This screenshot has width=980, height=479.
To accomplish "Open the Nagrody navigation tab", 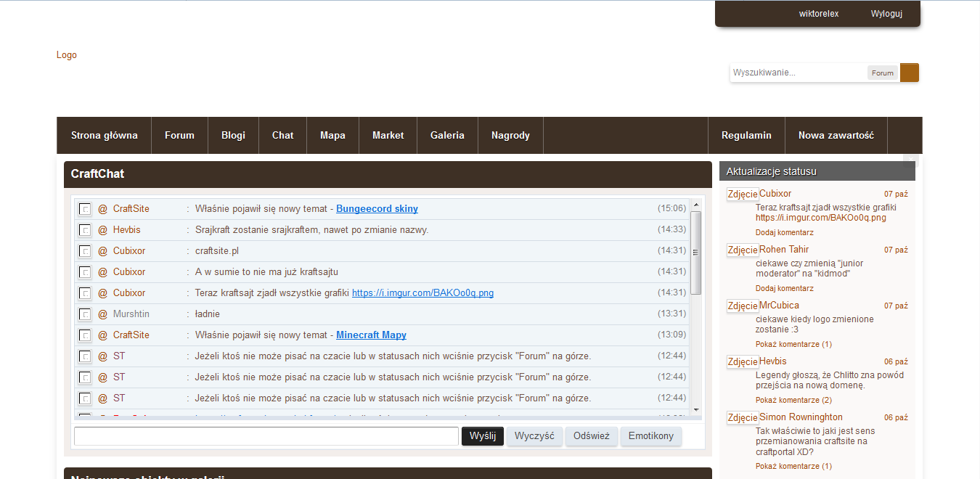I will [x=510, y=135].
